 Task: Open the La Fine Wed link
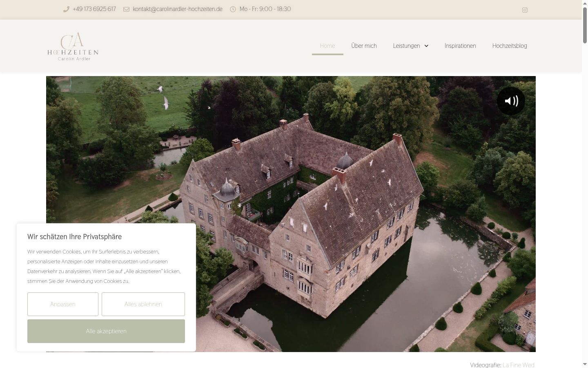click(x=518, y=365)
